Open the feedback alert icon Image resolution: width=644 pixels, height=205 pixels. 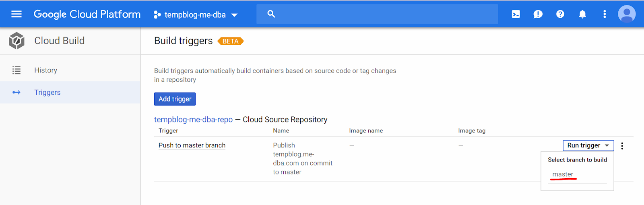(538, 14)
